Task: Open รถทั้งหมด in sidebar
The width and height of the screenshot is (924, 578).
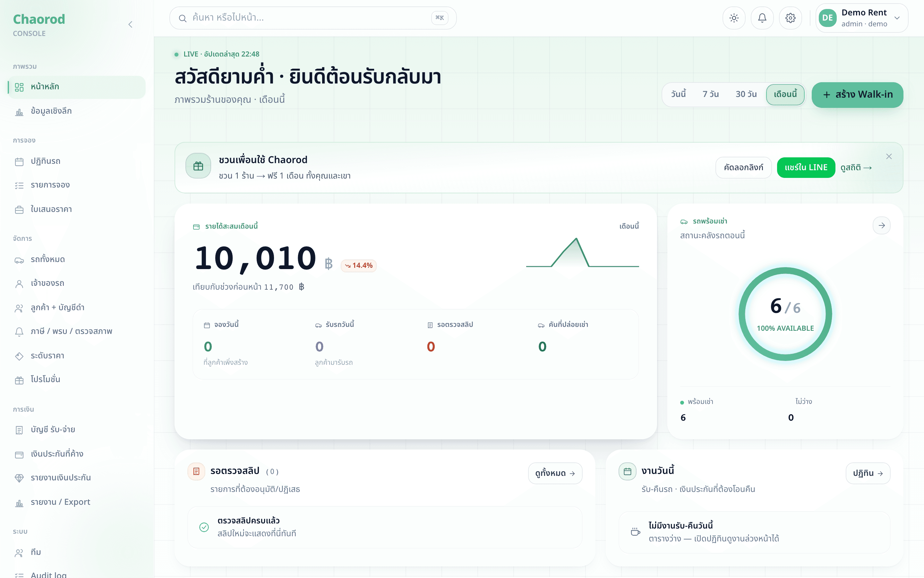Action: point(76,259)
